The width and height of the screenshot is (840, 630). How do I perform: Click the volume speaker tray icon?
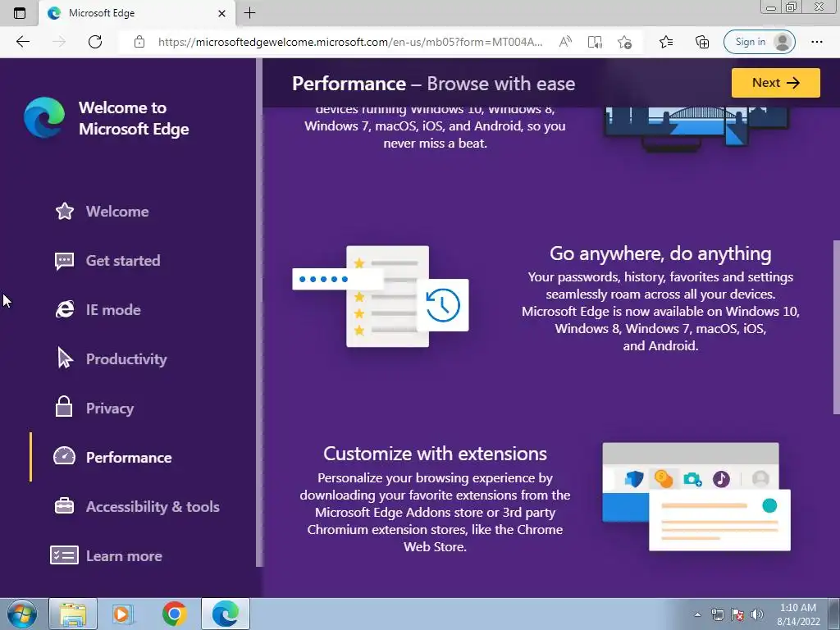point(757,614)
